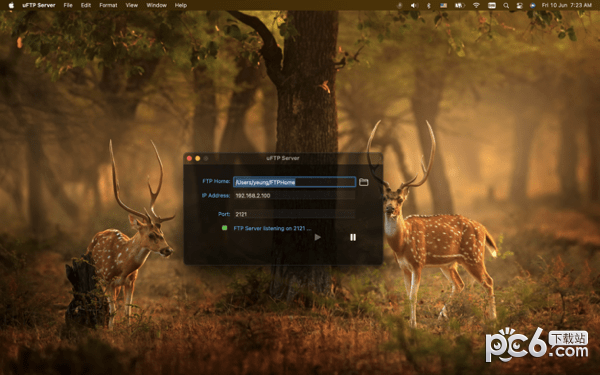Image resolution: width=600 pixels, height=375 pixels.
Task: Click the green server status indicator
Action: [x=225, y=228]
